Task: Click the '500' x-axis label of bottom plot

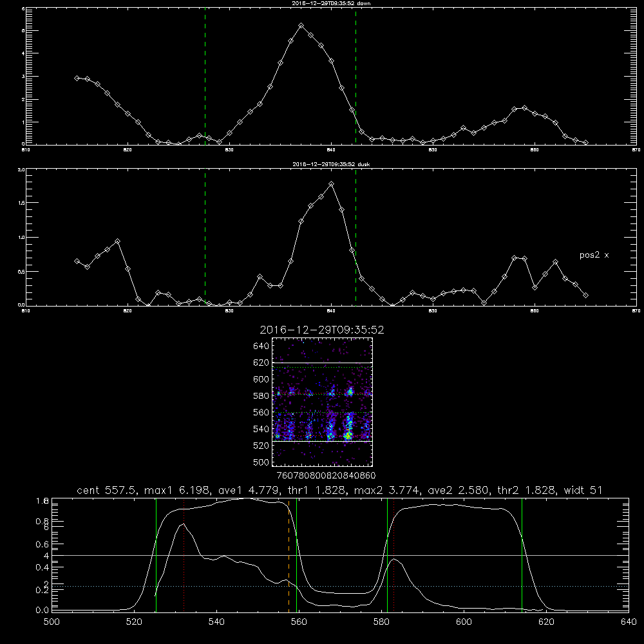Action: pyautogui.click(x=52, y=622)
